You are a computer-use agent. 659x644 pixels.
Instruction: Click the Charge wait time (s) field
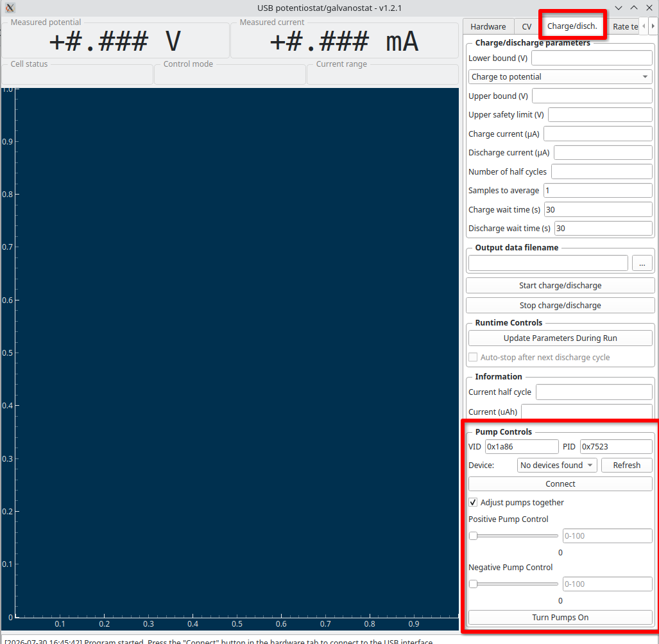(598, 209)
